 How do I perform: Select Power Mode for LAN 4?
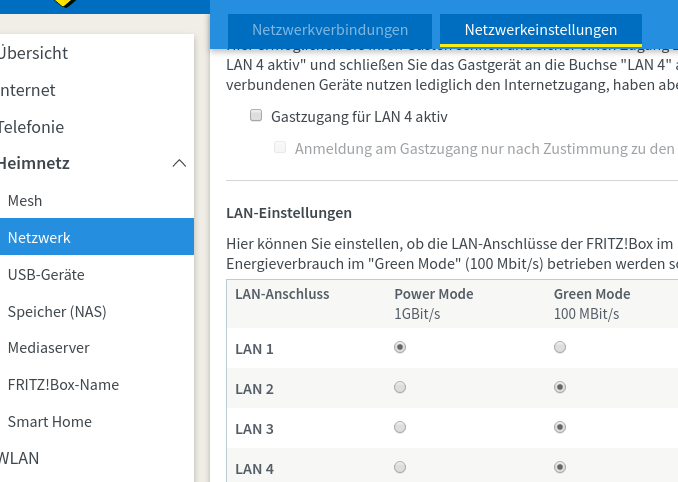(400, 467)
